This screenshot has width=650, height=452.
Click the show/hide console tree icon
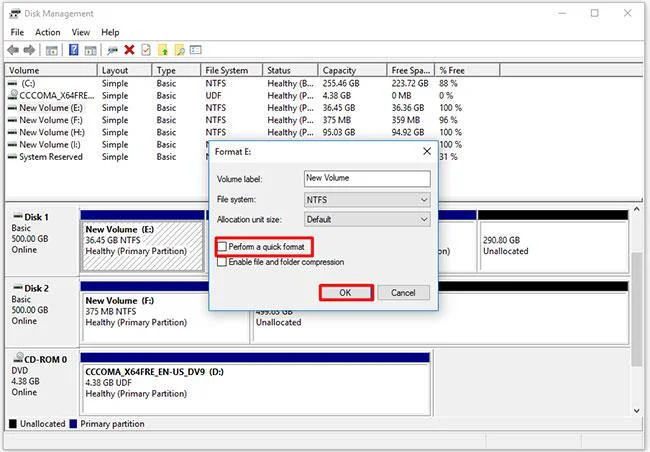[x=51, y=51]
